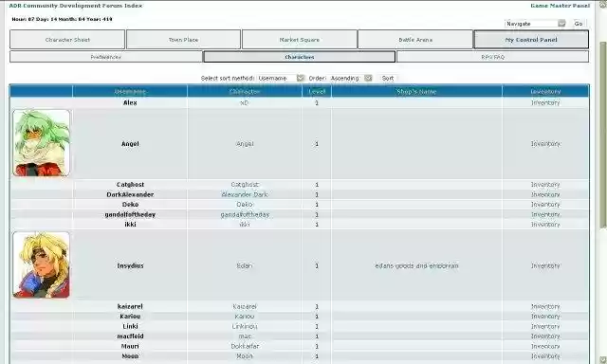Select the Characters sub-tab
607x364 pixels.
tap(300, 57)
